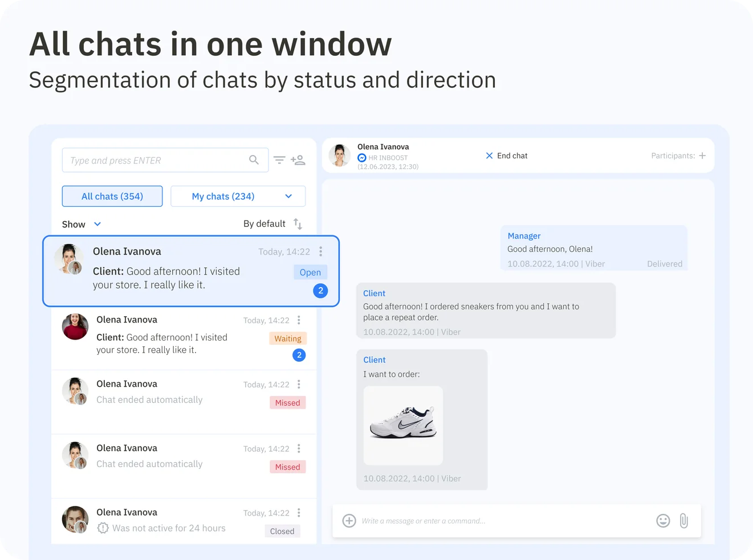Toggle the sort order arrows icon
Image resolution: width=753 pixels, height=560 pixels.
298,224
